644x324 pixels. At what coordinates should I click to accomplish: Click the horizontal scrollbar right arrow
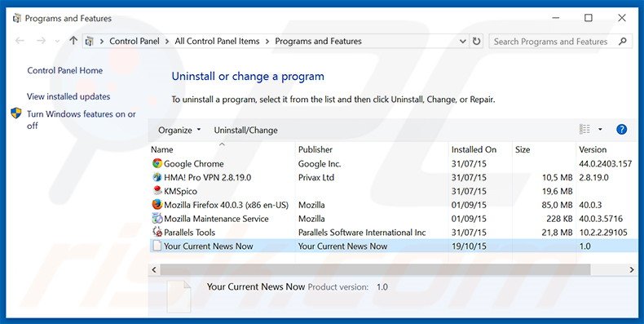pos(632,269)
